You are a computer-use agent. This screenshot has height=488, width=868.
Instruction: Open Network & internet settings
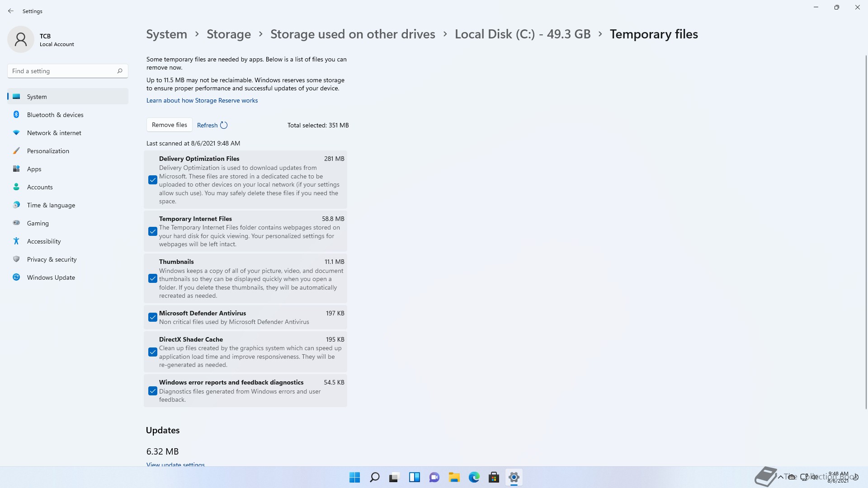pos(68,133)
